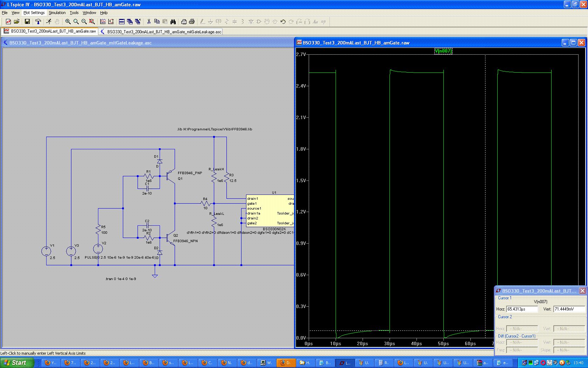Click the Print icon in toolbar
588x368 pixels.
point(191,22)
